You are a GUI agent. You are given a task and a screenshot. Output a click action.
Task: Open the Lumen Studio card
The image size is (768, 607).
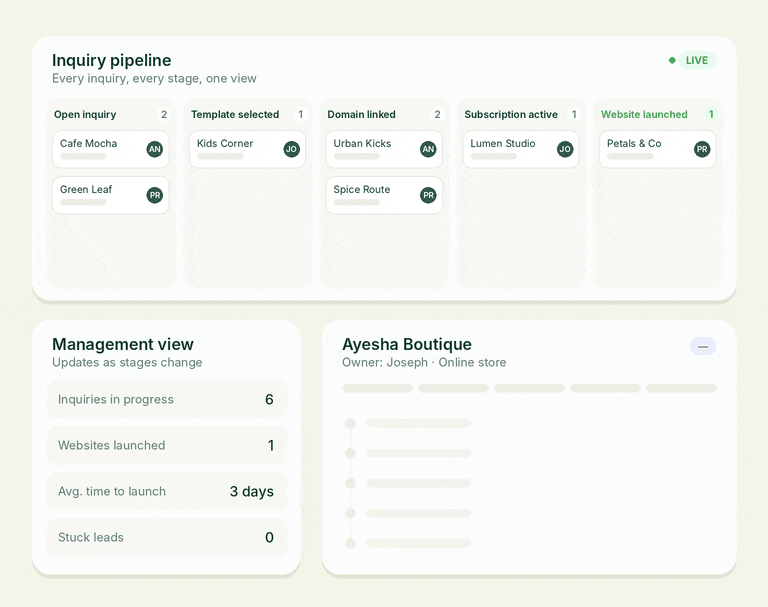(521, 149)
